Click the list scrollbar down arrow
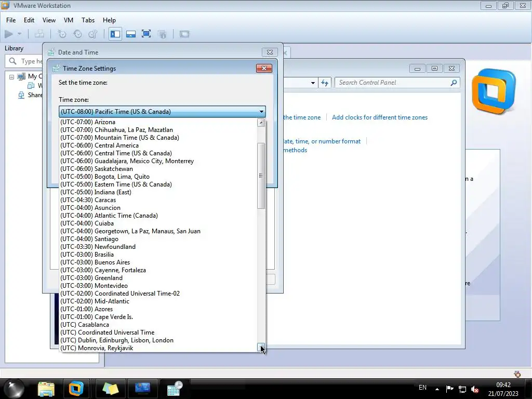Viewport: 532px width, 399px height. click(x=261, y=347)
